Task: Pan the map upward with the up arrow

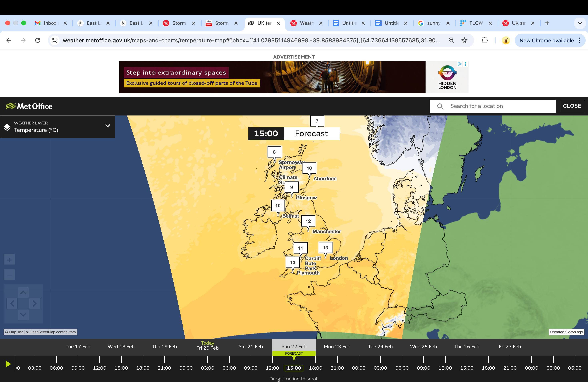Action: point(23,292)
